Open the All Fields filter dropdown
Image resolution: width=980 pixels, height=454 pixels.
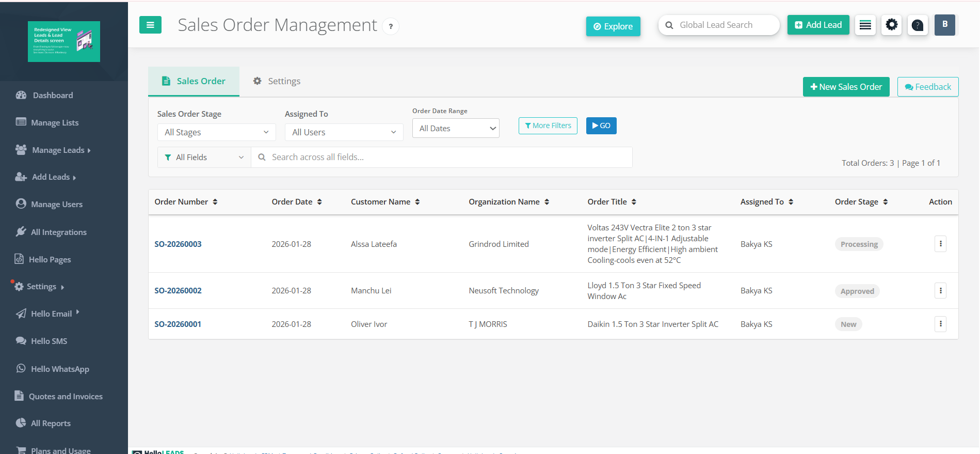pyautogui.click(x=204, y=157)
